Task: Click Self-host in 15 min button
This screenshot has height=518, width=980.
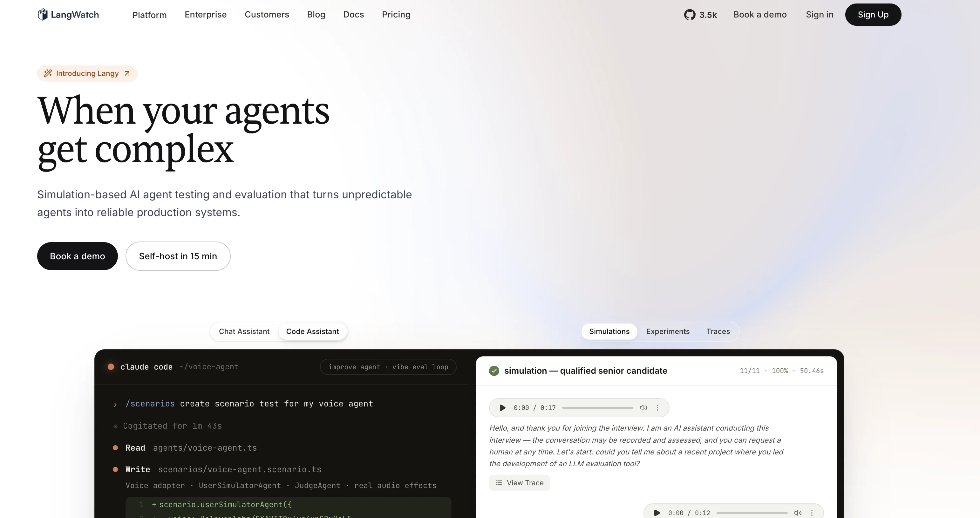Action: [178, 256]
